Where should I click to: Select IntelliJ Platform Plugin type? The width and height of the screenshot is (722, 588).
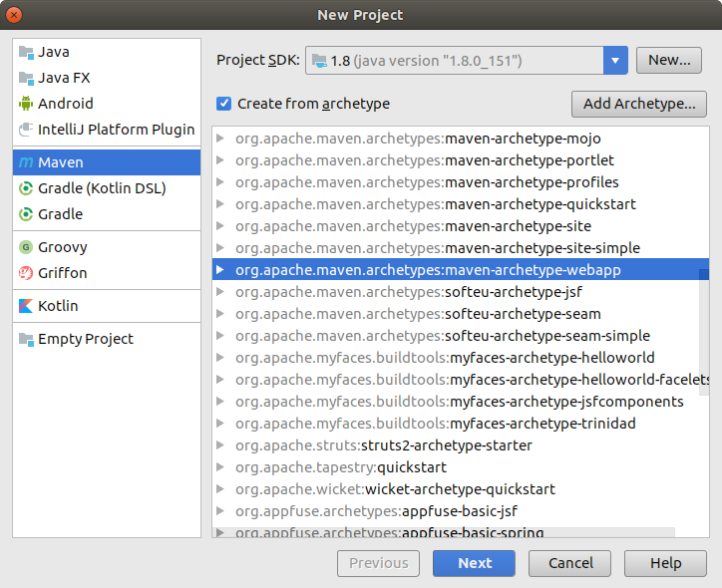[107, 130]
